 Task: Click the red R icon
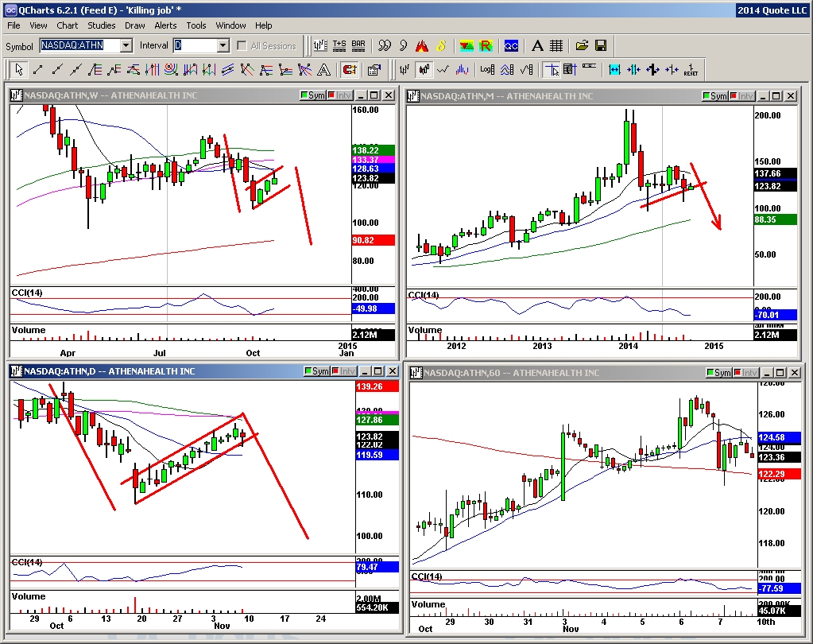click(x=486, y=45)
